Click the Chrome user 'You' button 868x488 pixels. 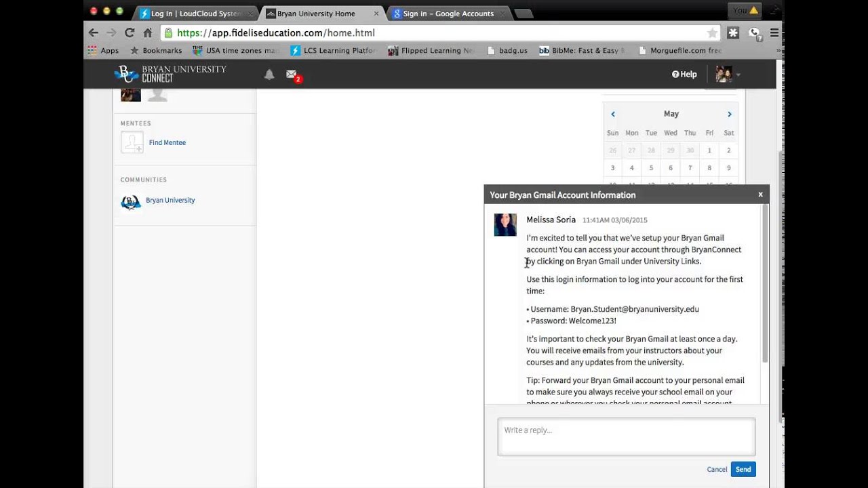[x=745, y=10]
